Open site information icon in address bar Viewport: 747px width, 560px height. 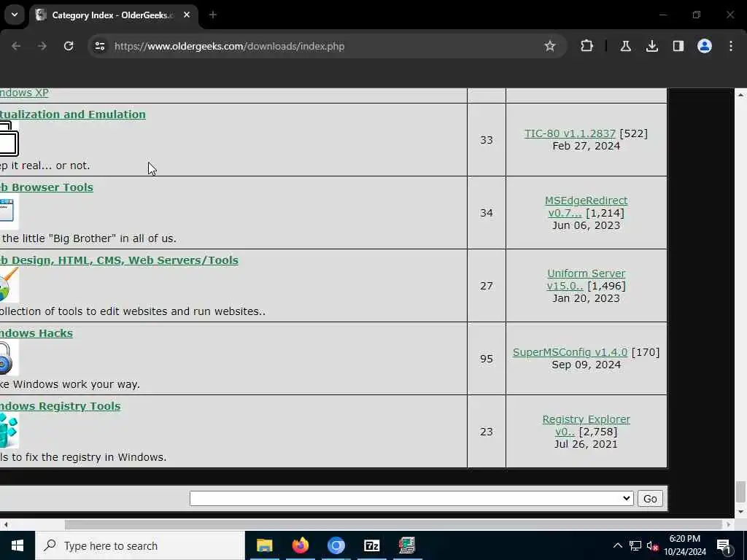[x=100, y=46]
